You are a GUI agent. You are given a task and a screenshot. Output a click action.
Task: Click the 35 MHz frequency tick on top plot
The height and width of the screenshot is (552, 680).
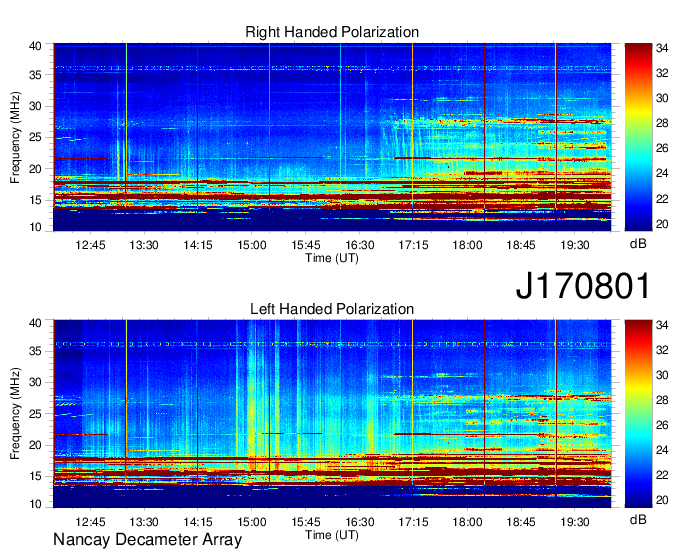coord(35,75)
